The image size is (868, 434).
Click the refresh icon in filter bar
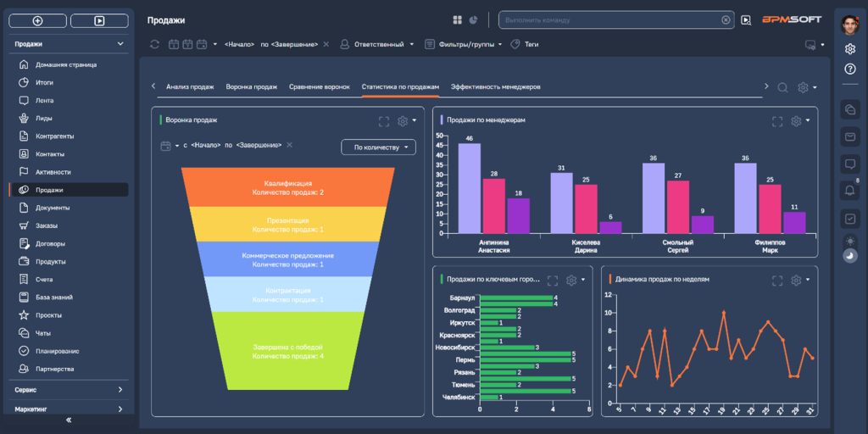click(154, 44)
